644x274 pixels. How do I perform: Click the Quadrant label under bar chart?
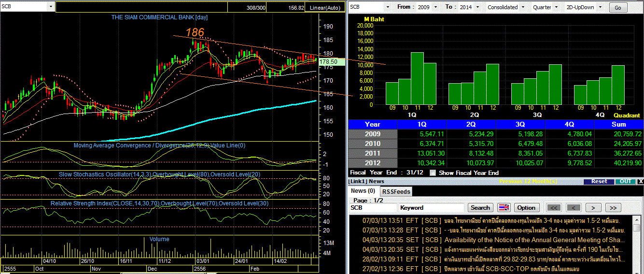(x=627, y=115)
